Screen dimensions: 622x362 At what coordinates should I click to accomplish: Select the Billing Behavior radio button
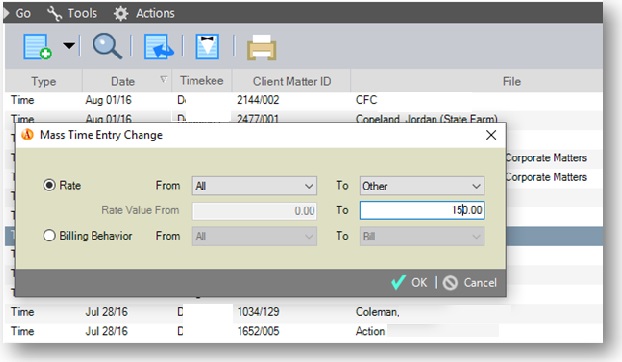click(49, 236)
